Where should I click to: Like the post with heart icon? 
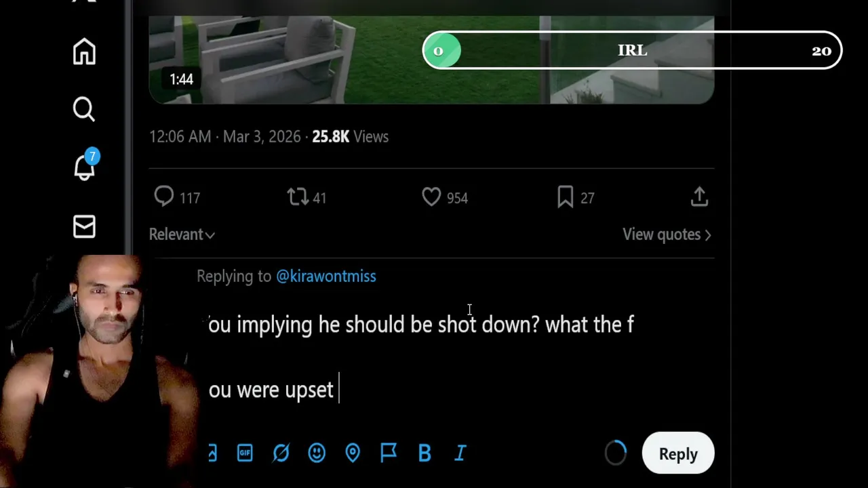431,197
